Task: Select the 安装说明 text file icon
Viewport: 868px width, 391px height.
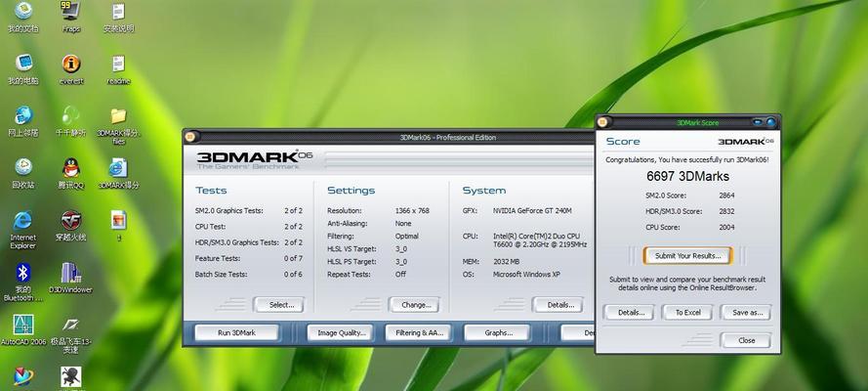Action: coord(118,17)
